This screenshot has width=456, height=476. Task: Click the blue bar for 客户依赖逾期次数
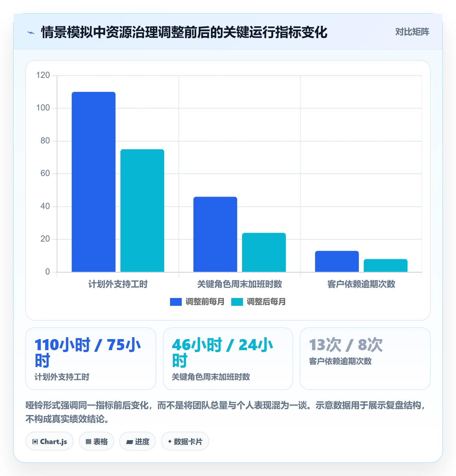pos(337,261)
